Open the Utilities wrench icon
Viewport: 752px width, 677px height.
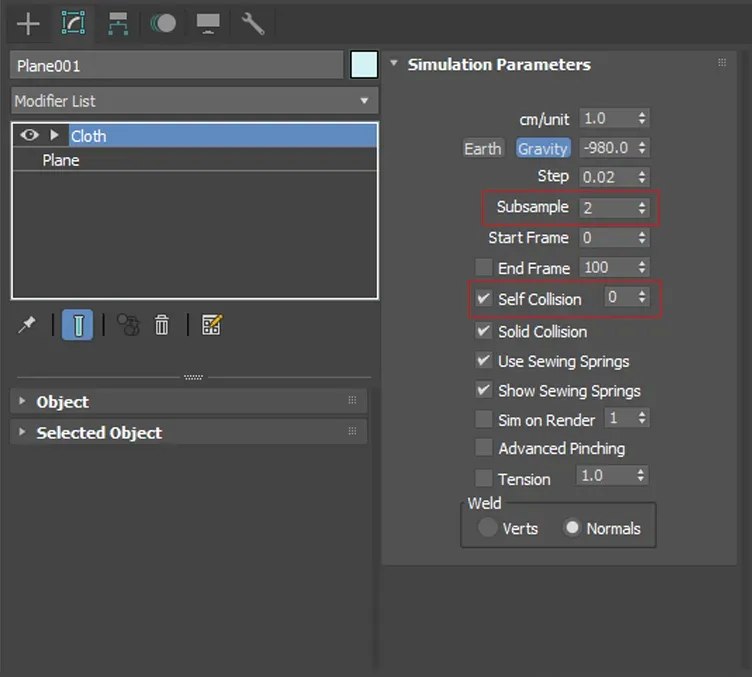[x=253, y=23]
